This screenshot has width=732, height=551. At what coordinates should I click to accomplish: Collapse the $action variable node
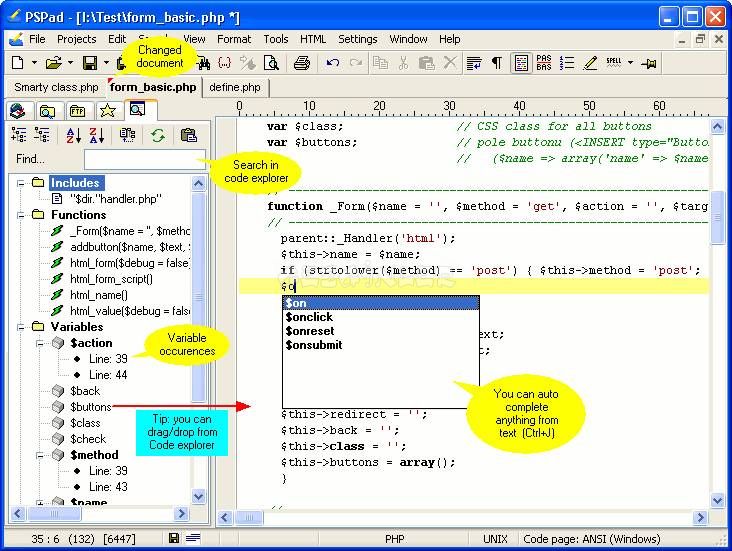click(x=40, y=343)
